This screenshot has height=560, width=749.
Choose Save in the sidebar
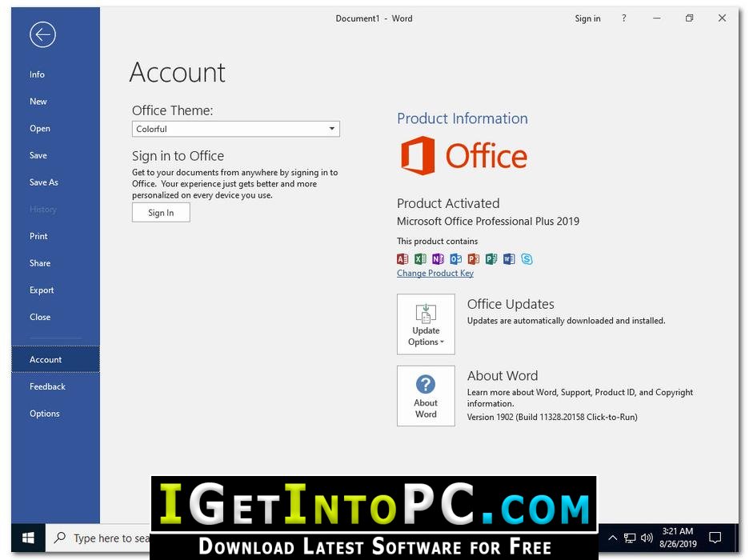click(x=38, y=155)
